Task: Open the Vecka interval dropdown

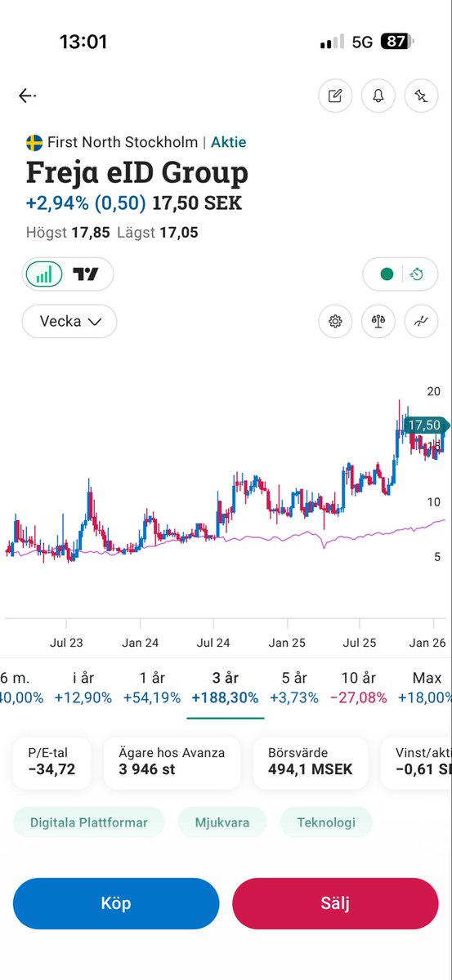Action: 69,321
